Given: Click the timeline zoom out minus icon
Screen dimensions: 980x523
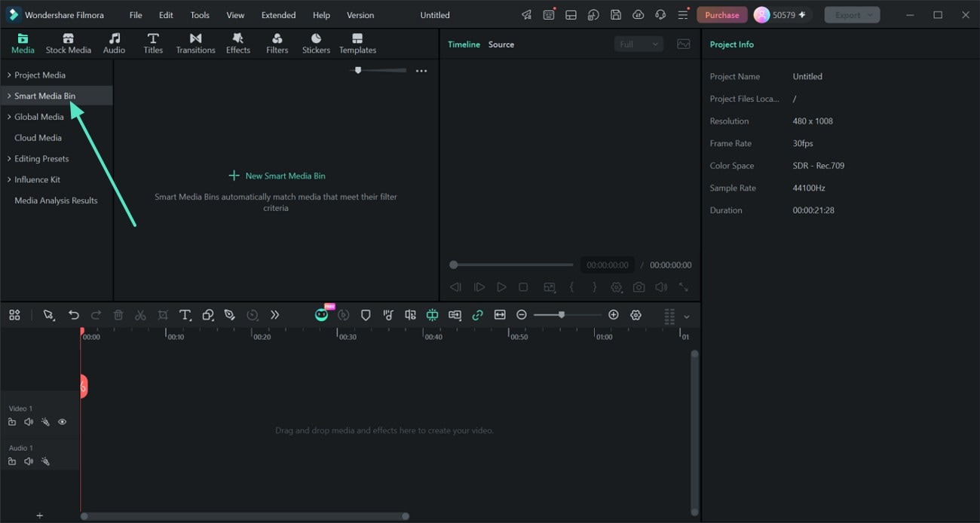Looking at the screenshot, I should (x=522, y=315).
